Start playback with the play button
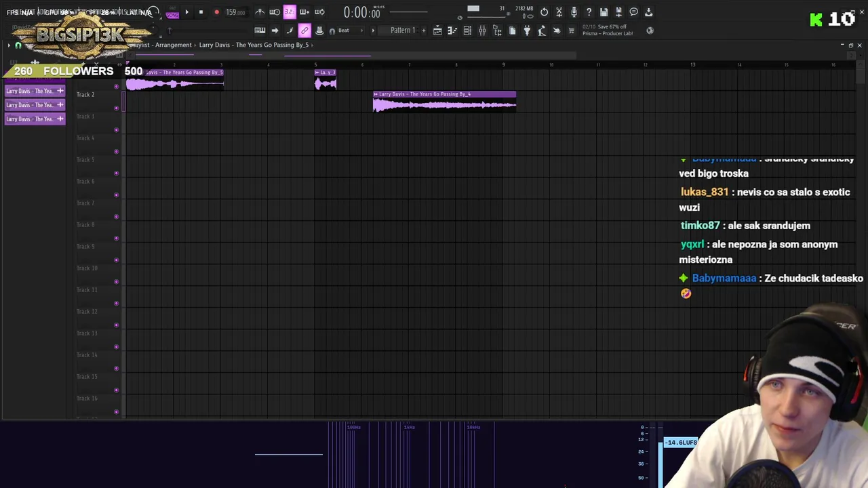This screenshot has height=488, width=868. pyautogui.click(x=186, y=12)
